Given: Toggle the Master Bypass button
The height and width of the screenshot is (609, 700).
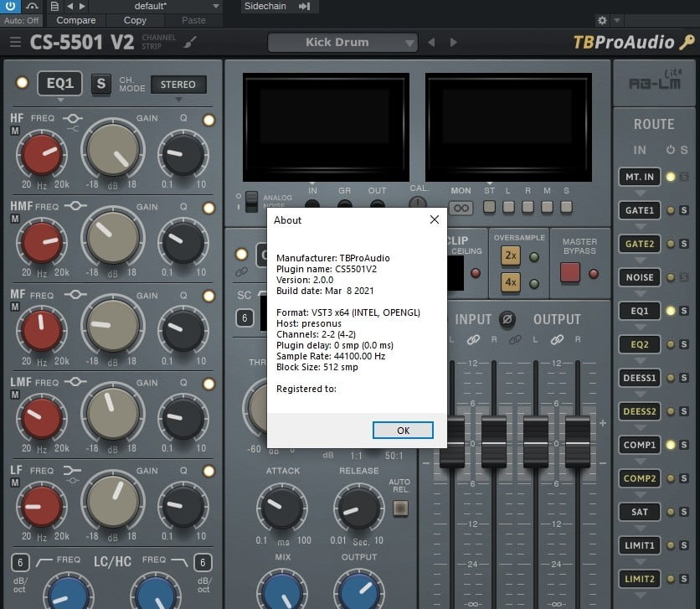Looking at the screenshot, I should coord(570,272).
